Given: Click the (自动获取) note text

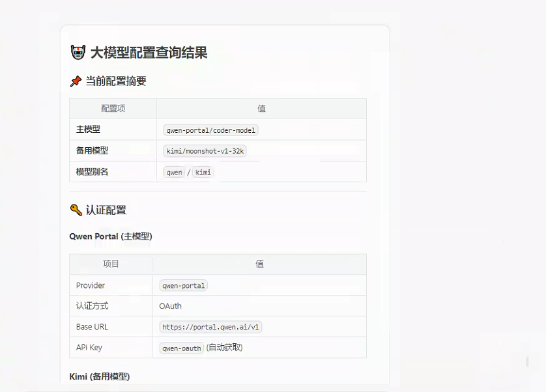Looking at the screenshot, I should click(224, 348).
